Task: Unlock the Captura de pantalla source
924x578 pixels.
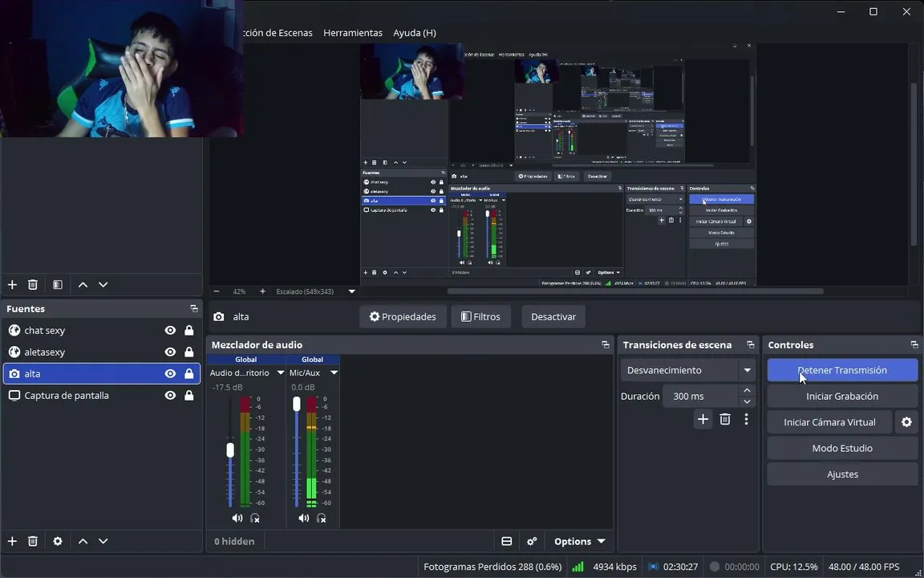Action: [x=189, y=395]
